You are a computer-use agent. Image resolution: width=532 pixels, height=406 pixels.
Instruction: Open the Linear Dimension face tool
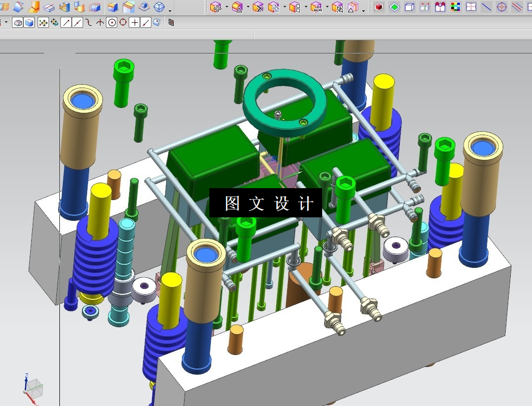coord(316,7)
